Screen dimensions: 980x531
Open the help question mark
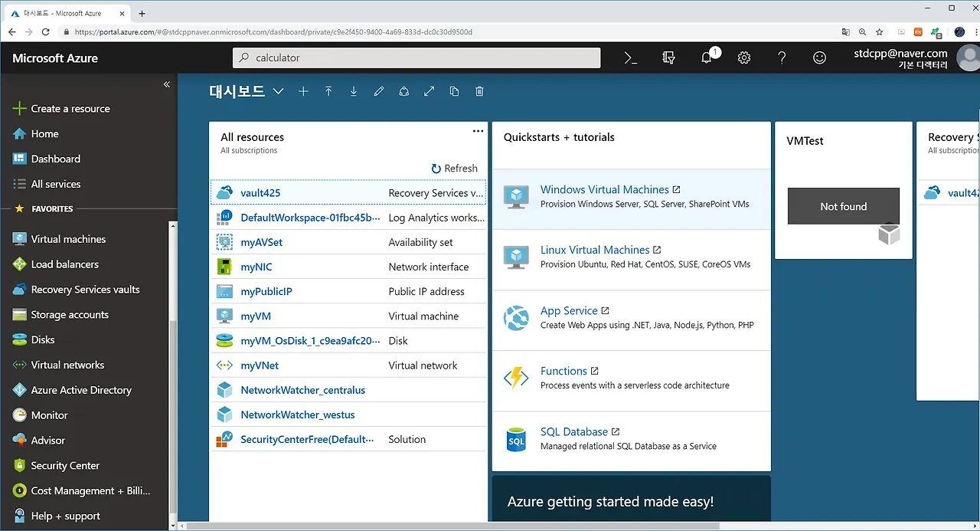(782, 57)
